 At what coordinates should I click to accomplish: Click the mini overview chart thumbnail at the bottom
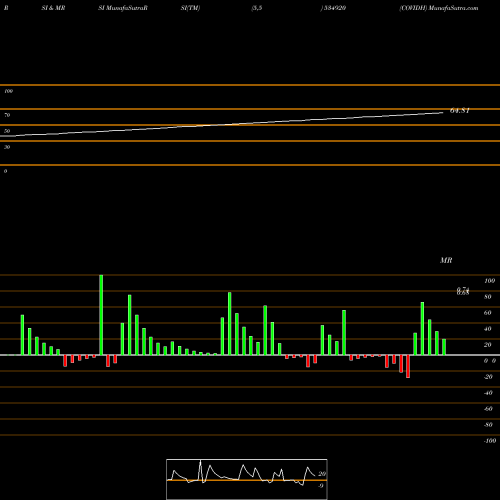(x=247, y=479)
